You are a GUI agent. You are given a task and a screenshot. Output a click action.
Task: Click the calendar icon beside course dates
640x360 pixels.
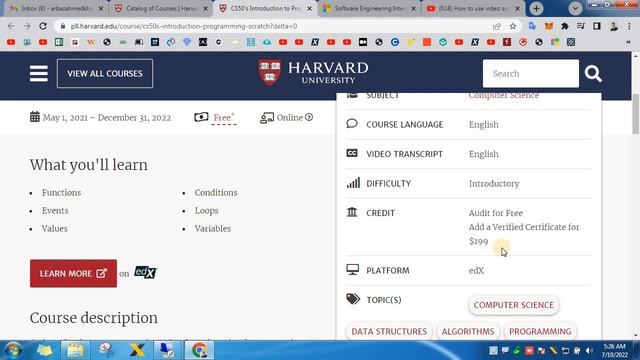click(x=35, y=117)
